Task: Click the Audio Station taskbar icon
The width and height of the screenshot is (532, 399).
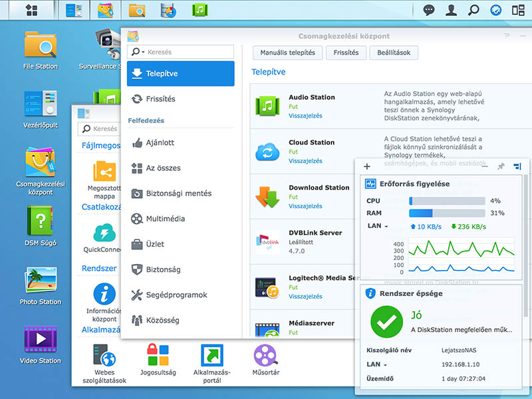Action: click(x=199, y=10)
